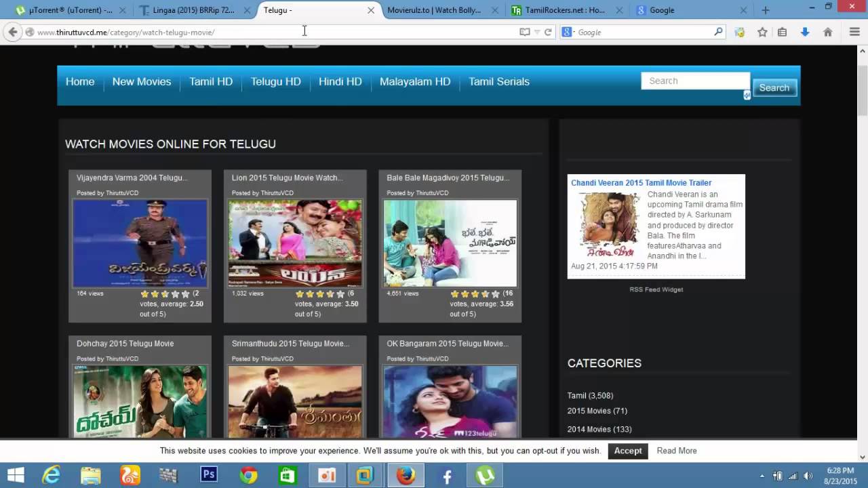Image resolution: width=868 pixels, height=488 pixels.
Task: Click the add-on icon beside the search bar
Action: tap(740, 32)
